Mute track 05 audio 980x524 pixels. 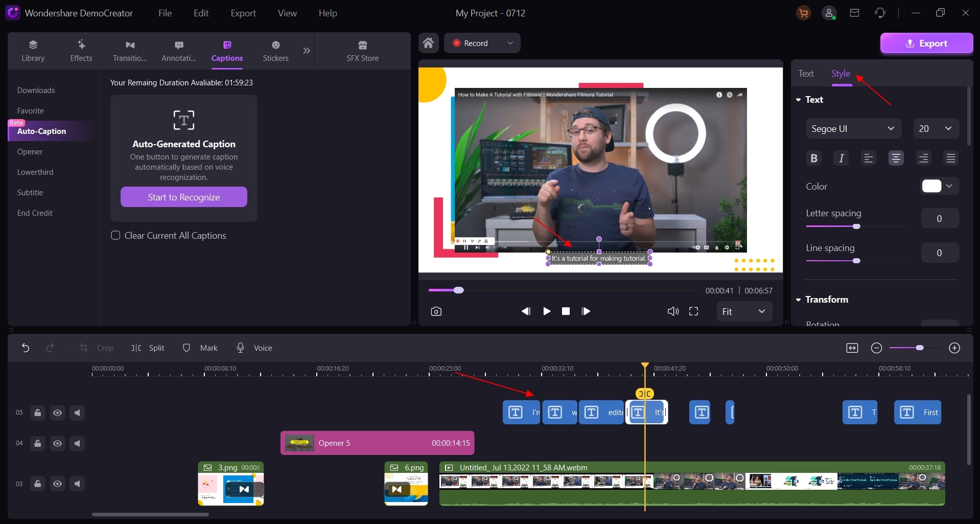point(77,413)
